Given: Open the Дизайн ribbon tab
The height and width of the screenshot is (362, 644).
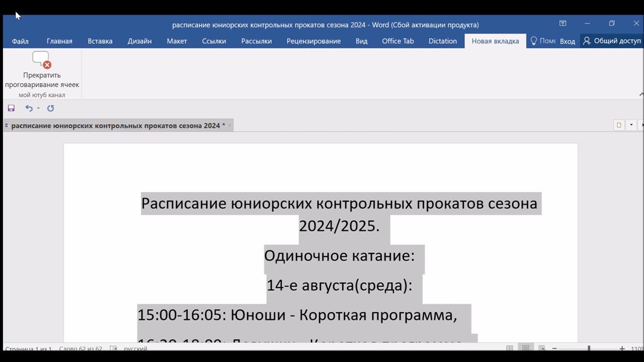Looking at the screenshot, I should point(139,41).
